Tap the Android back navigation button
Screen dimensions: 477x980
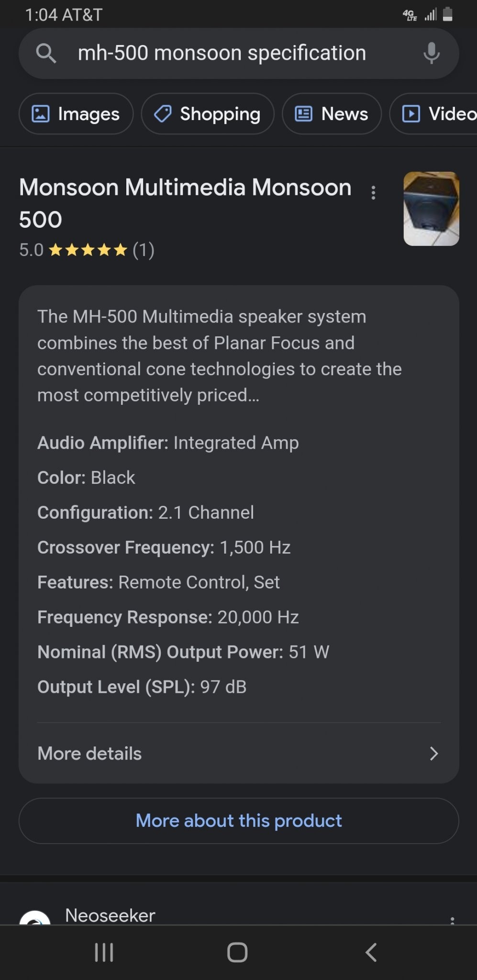click(x=371, y=952)
